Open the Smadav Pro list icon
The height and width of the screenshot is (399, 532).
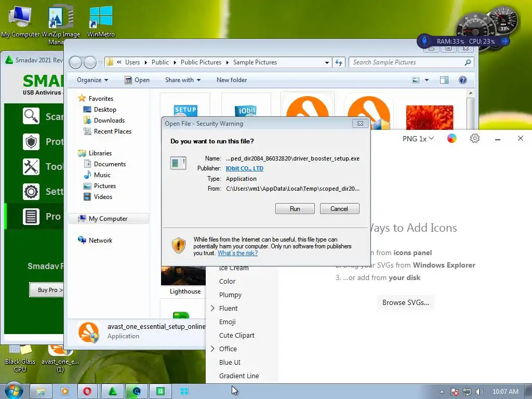[31, 217]
